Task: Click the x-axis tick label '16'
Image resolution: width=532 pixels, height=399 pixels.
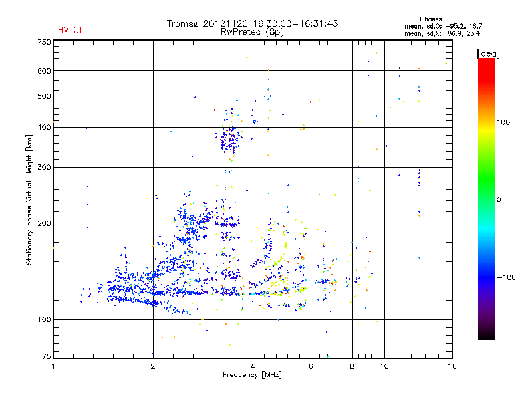Action: pyautogui.click(x=452, y=366)
